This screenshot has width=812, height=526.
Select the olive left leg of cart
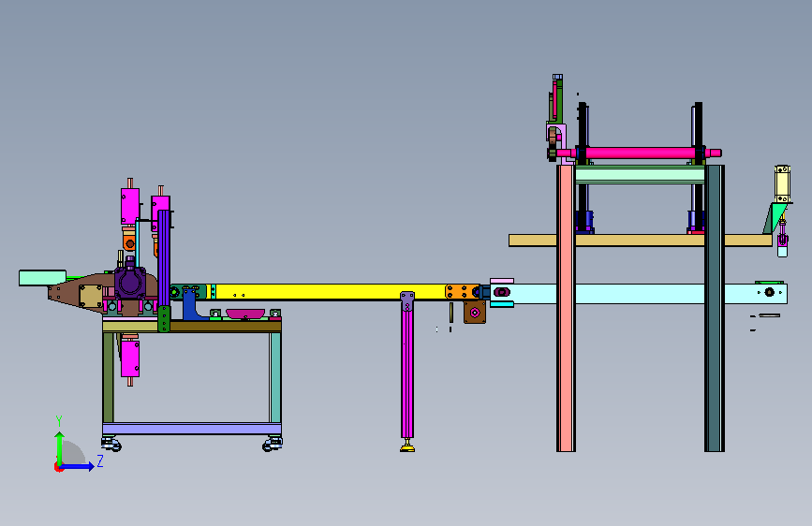tap(108, 377)
